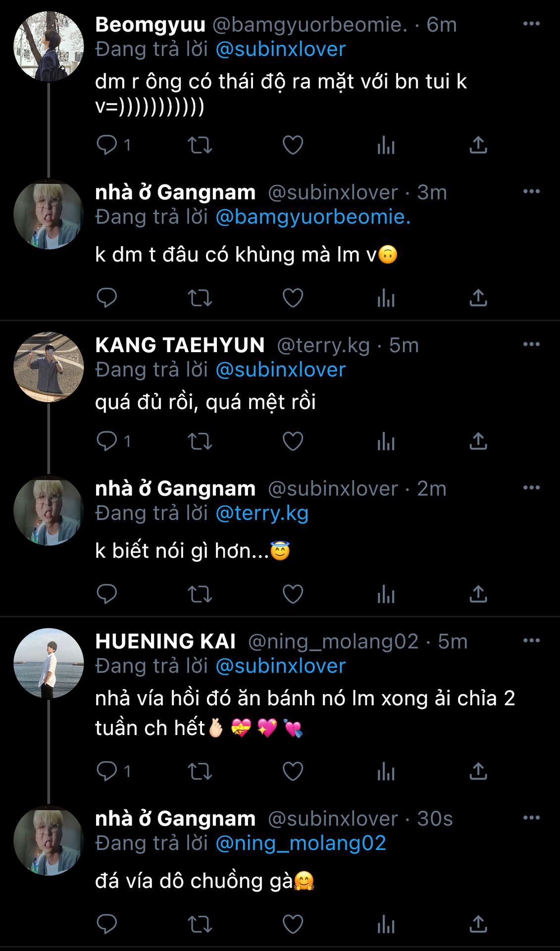Open @terry.kg mention link in reply

click(262, 513)
